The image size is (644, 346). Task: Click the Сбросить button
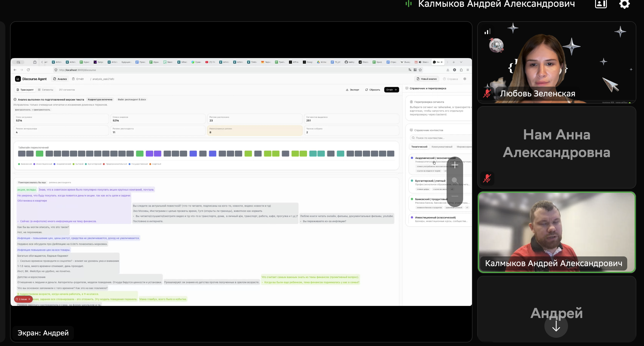(373, 90)
